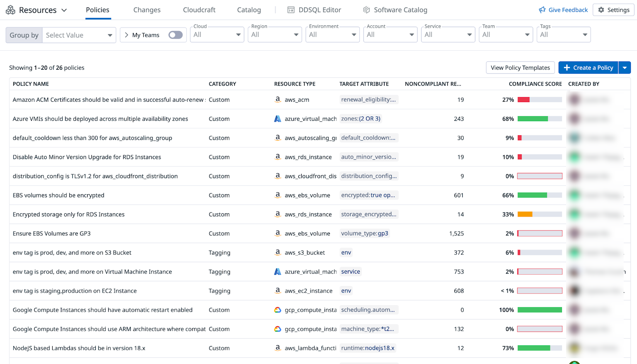Click the DDSQL Editor table icon
The width and height of the screenshot is (637, 364).
(291, 10)
